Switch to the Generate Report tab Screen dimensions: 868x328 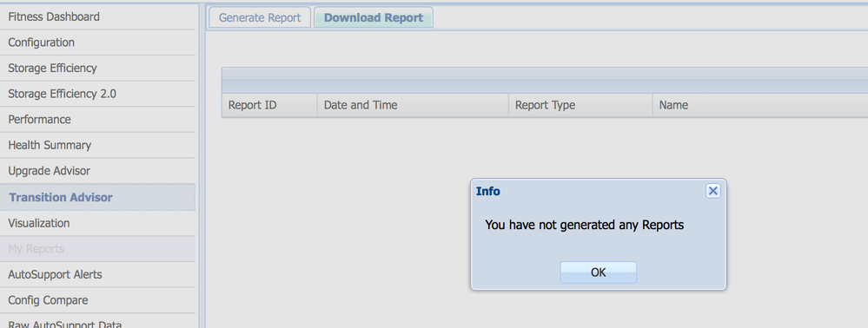[x=260, y=17]
